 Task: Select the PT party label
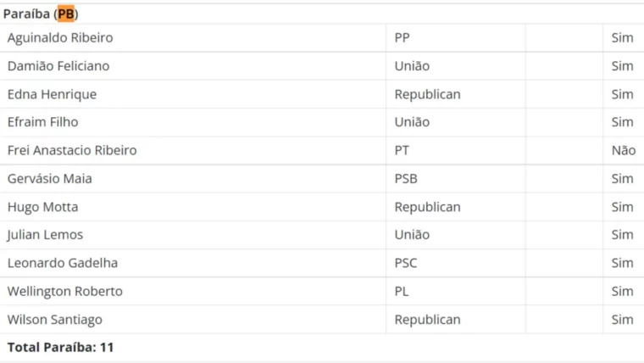[x=402, y=150]
